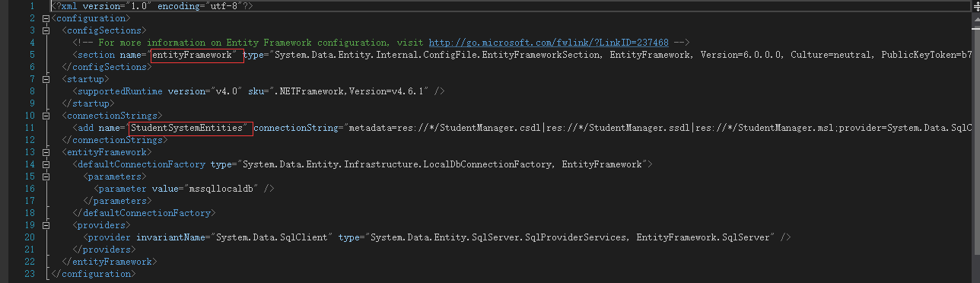Collapse the opening <entityFramework> block at line 13
Viewport: 980px width, 283px height.
pyautogui.click(x=46, y=152)
